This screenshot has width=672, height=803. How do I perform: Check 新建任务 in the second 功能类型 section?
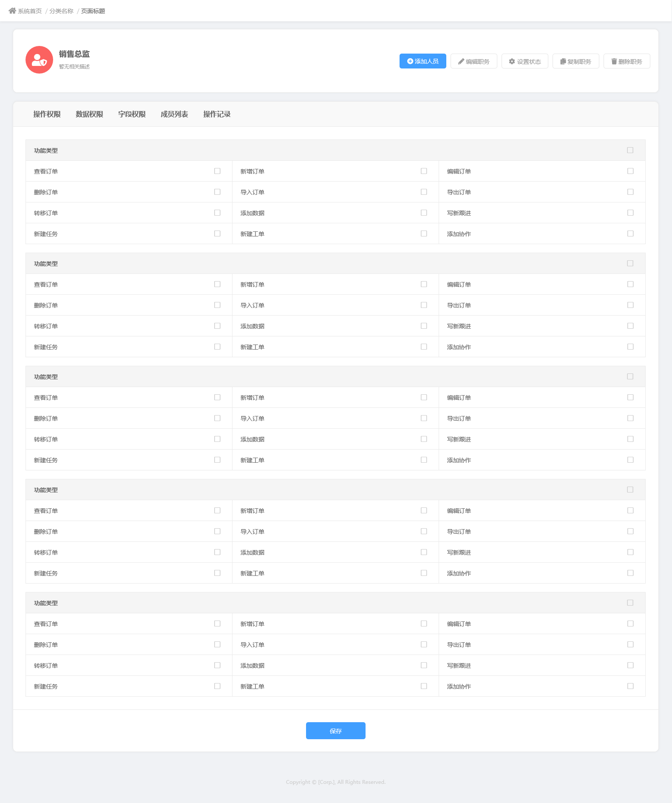click(x=217, y=347)
